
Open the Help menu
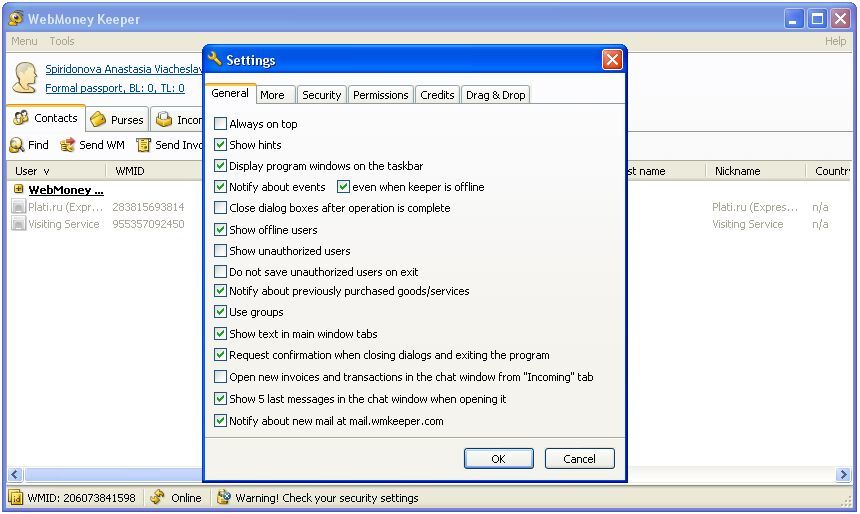click(835, 41)
